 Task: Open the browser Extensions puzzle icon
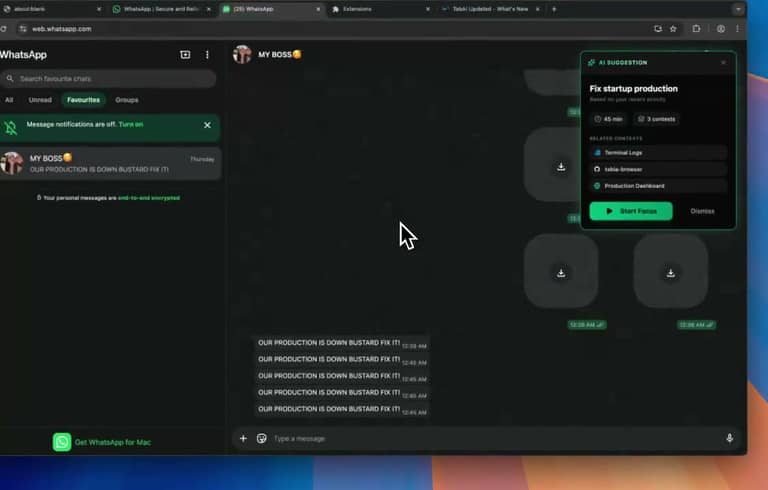[696, 28]
